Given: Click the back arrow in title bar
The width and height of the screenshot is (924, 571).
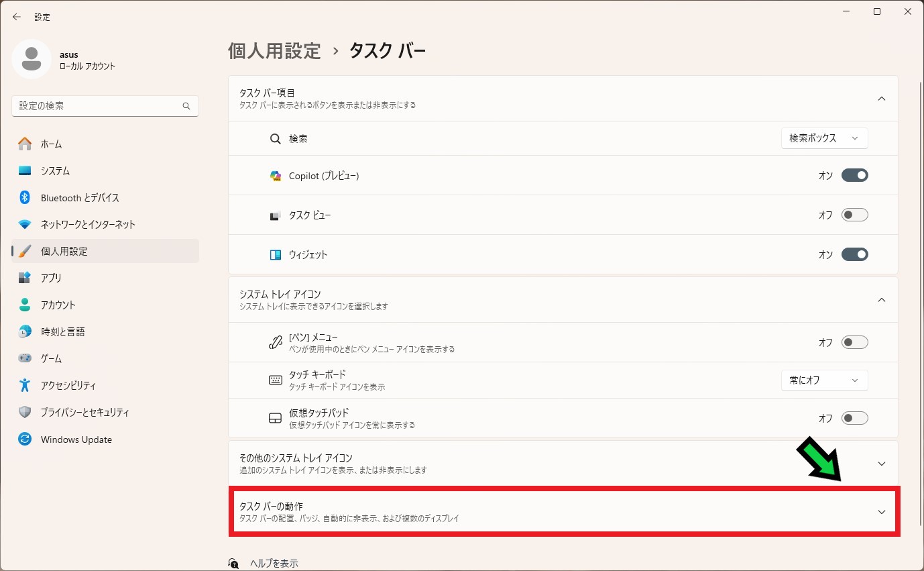Looking at the screenshot, I should point(17,17).
